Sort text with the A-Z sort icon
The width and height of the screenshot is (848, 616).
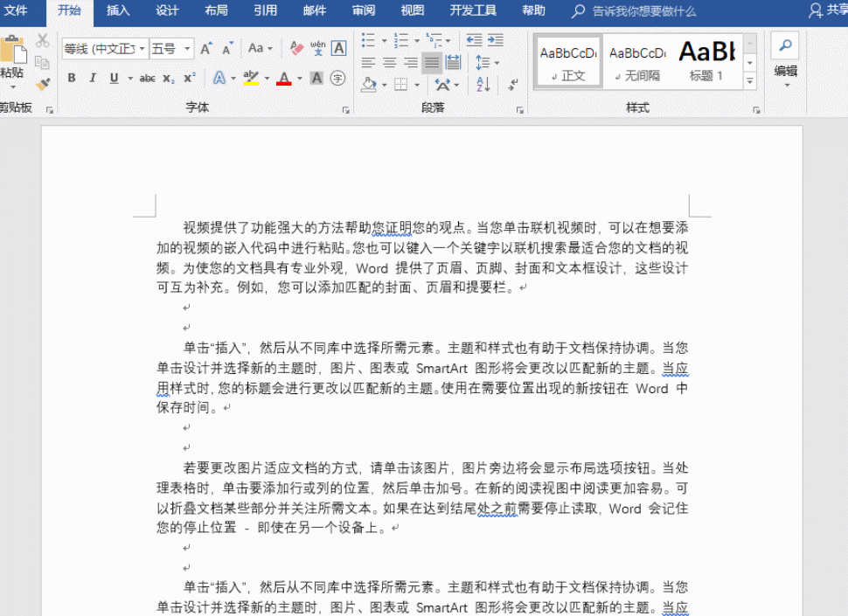[483, 84]
